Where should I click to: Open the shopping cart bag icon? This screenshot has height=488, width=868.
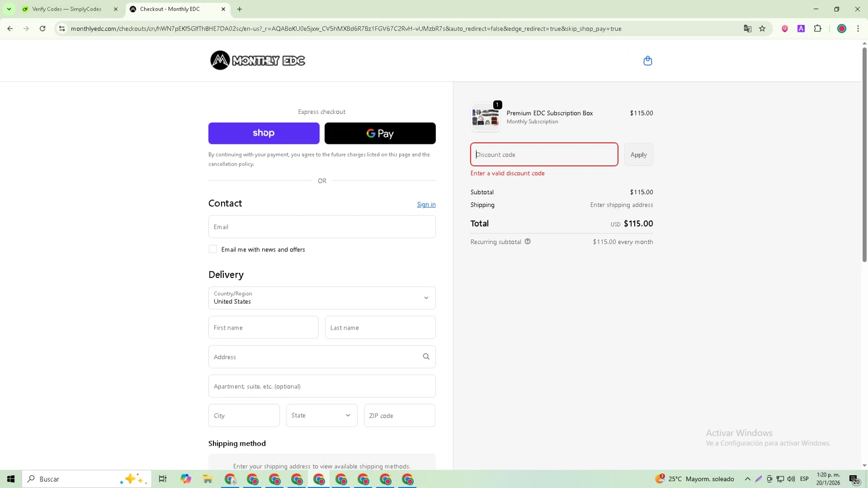[648, 61]
